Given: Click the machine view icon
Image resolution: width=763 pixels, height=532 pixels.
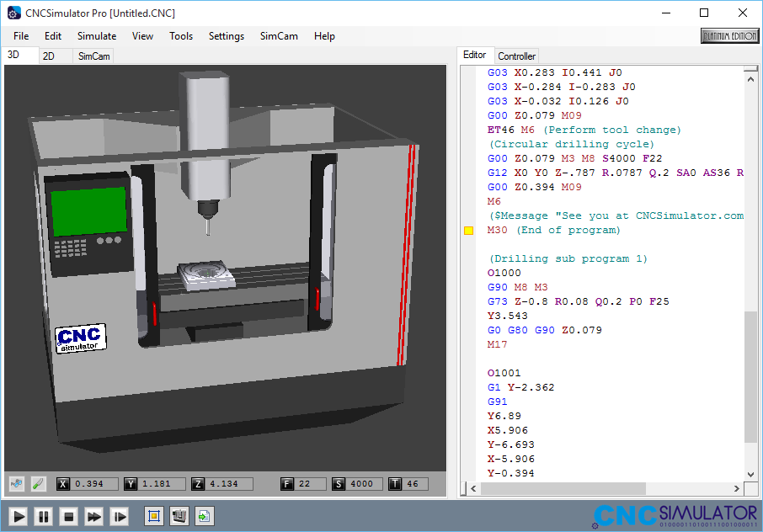Looking at the screenshot, I should (x=179, y=515).
